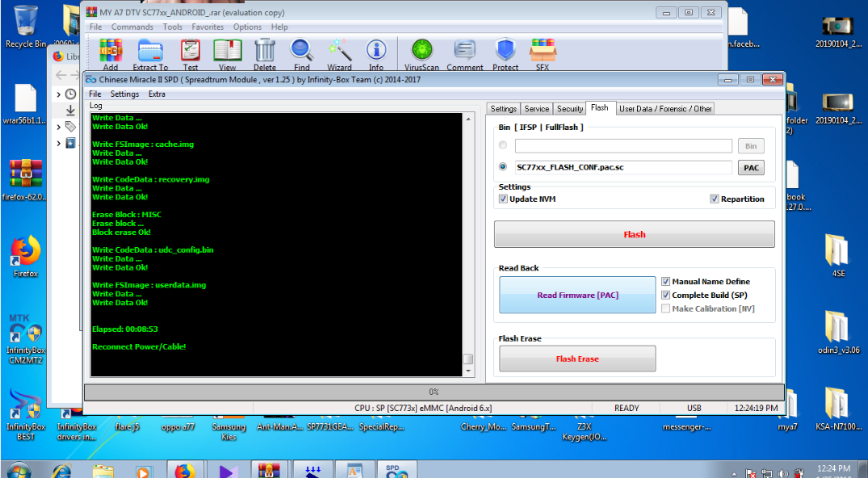This screenshot has height=478, width=868.
Task: Click 'Reconnect Power/Cable!' log line
Action: [139, 346]
